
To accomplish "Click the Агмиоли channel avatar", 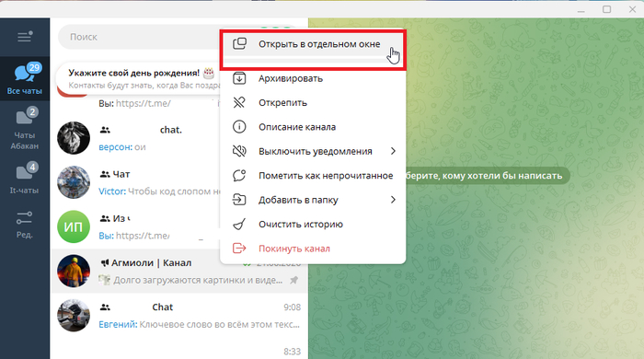I will tap(74, 272).
